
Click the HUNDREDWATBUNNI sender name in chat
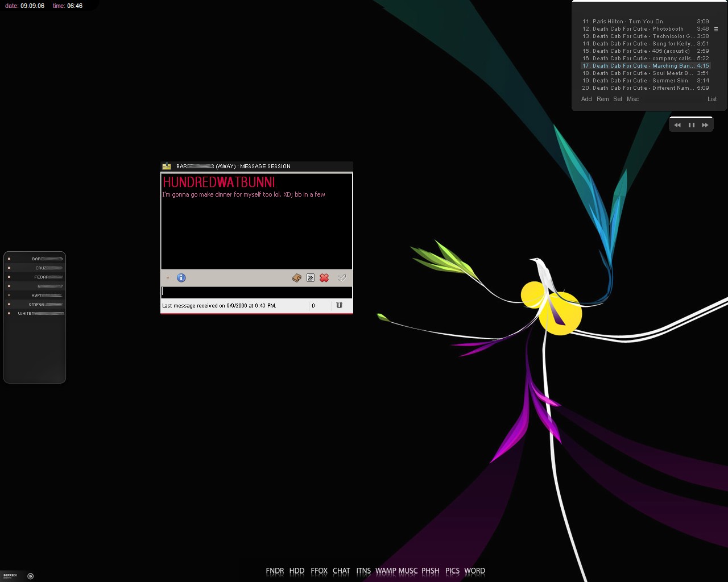[219, 182]
